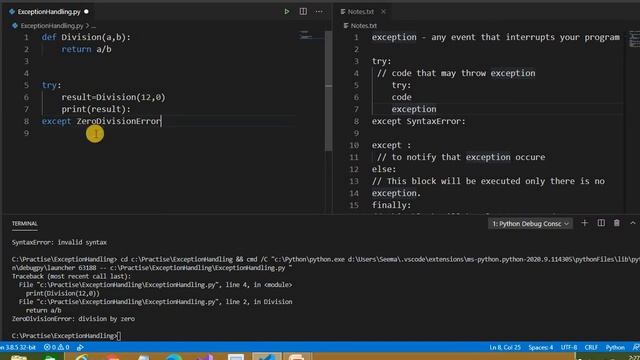Click 'else:' line in Notes.txt
640x360 pixels.
[x=384, y=169]
